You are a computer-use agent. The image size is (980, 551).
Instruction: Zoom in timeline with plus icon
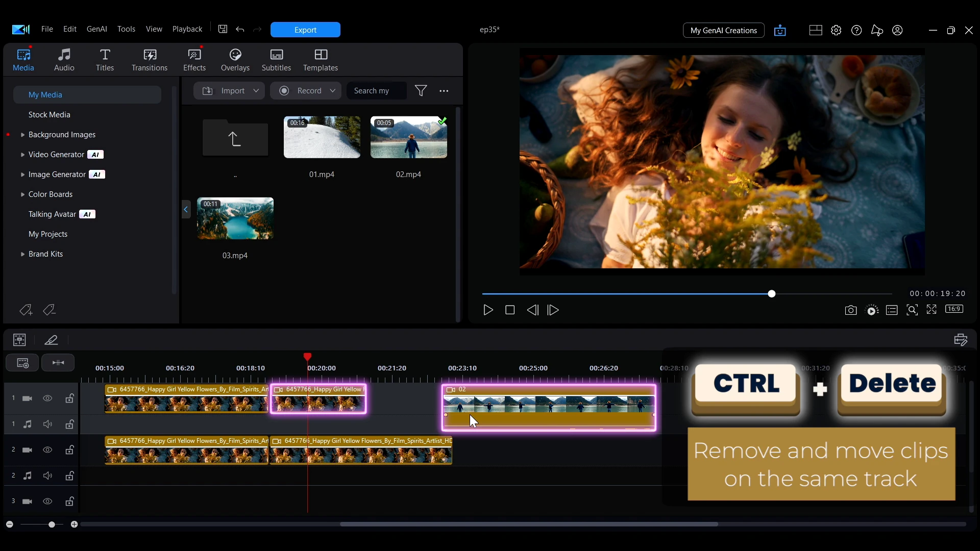74,524
